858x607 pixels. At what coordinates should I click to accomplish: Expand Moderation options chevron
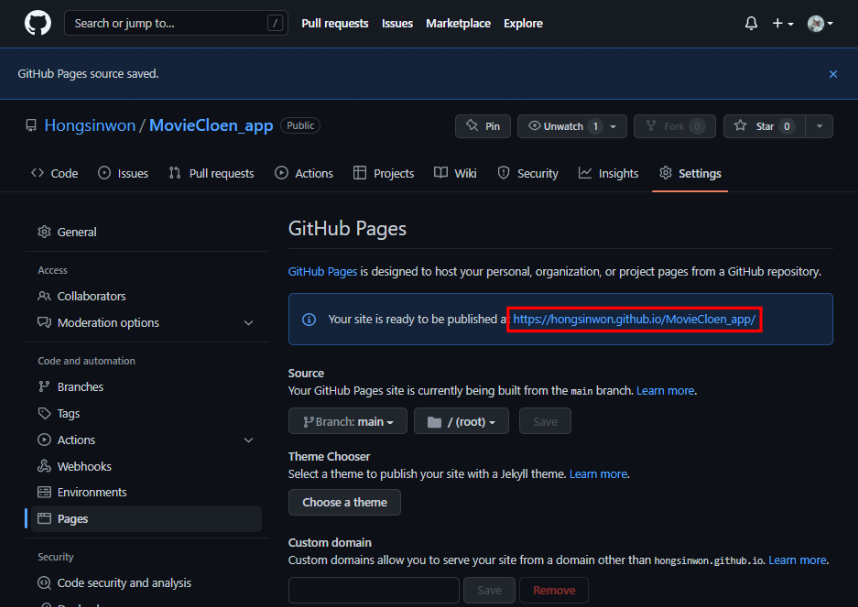tap(248, 323)
